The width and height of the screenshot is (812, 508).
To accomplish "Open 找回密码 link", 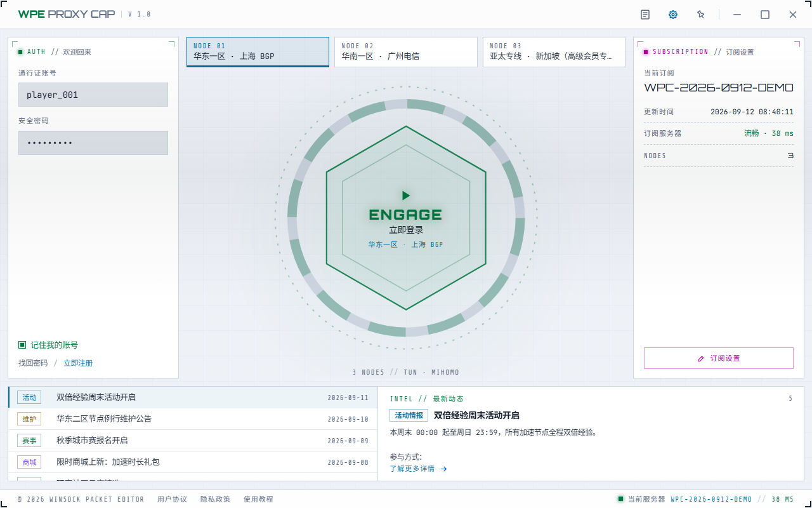I will tap(33, 363).
